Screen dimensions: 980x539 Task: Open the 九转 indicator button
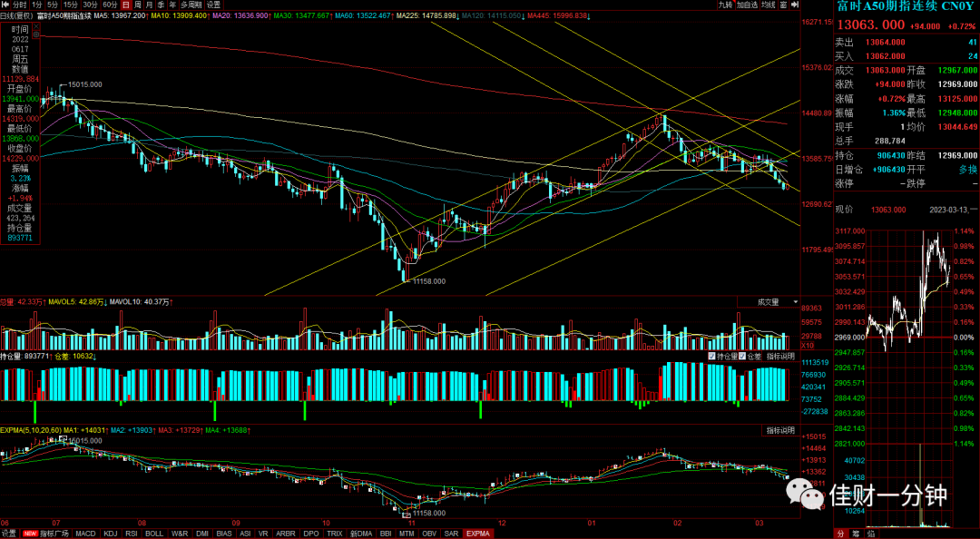pyautogui.click(x=725, y=5)
